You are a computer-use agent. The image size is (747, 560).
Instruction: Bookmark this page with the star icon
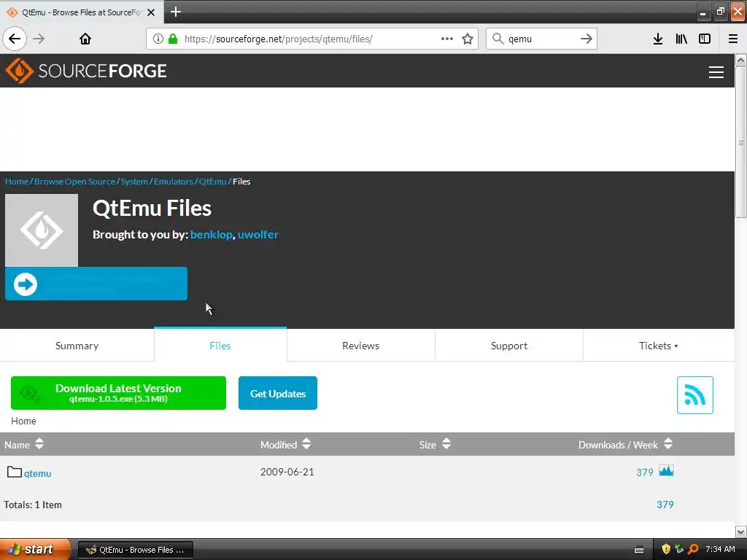coord(468,39)
